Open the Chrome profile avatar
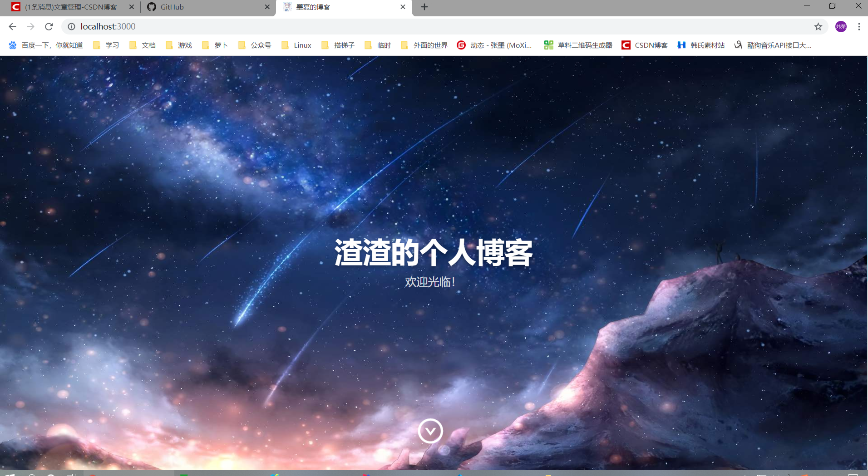This screenshot has width=868, height=476. [x=841, y=26]
